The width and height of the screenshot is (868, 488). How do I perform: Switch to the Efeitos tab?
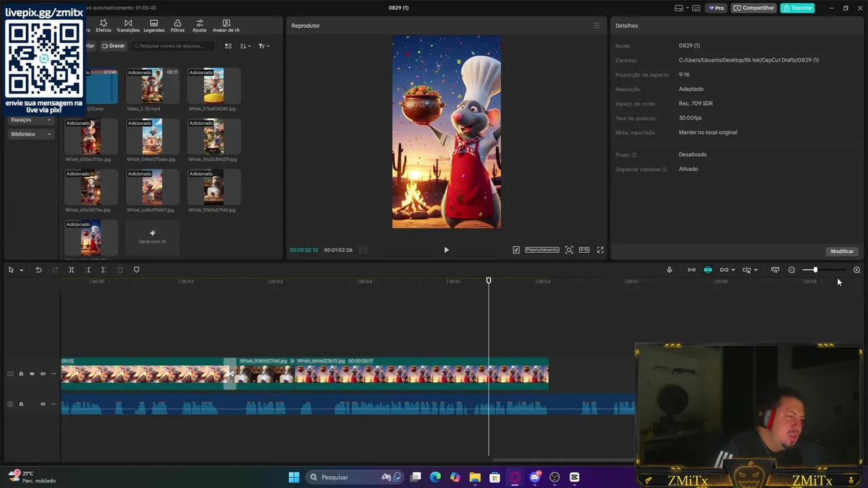(x=103, y=26)
